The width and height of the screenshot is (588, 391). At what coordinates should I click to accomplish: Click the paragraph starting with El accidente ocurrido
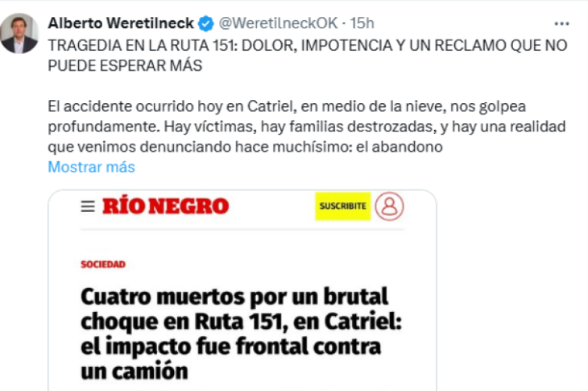point(306,127)
